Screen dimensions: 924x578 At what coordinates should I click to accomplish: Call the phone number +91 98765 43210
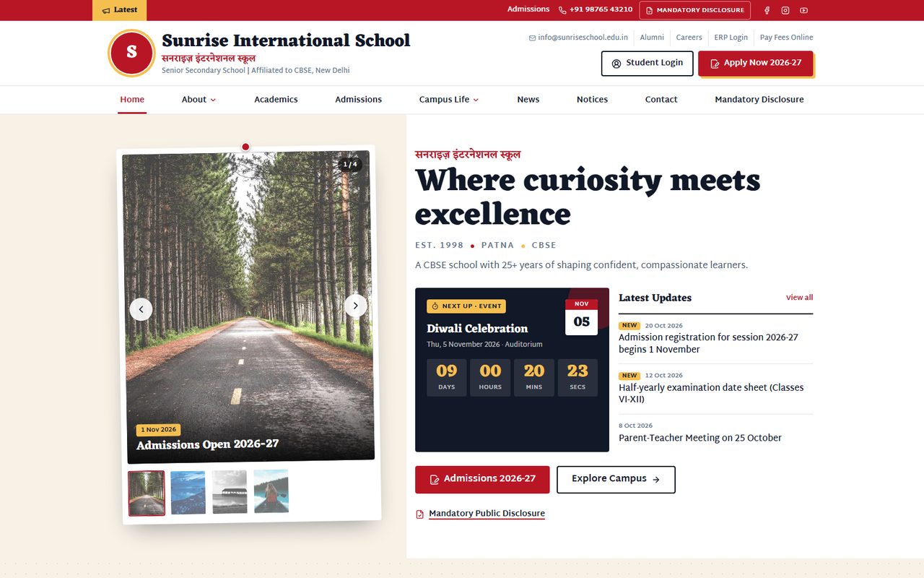pos(596,10)
